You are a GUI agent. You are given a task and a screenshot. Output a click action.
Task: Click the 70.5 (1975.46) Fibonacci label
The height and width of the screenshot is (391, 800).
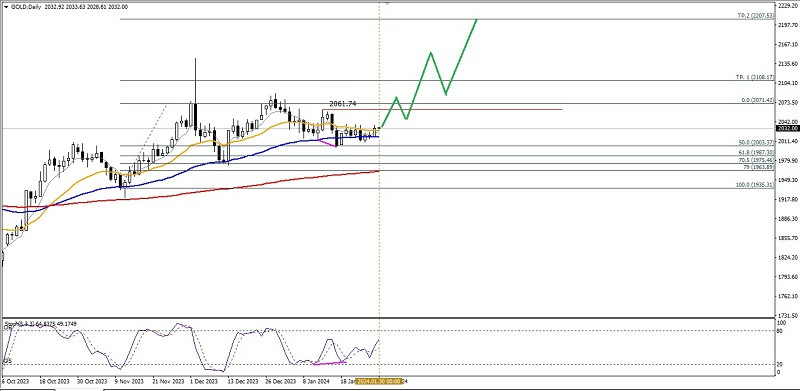756,160
